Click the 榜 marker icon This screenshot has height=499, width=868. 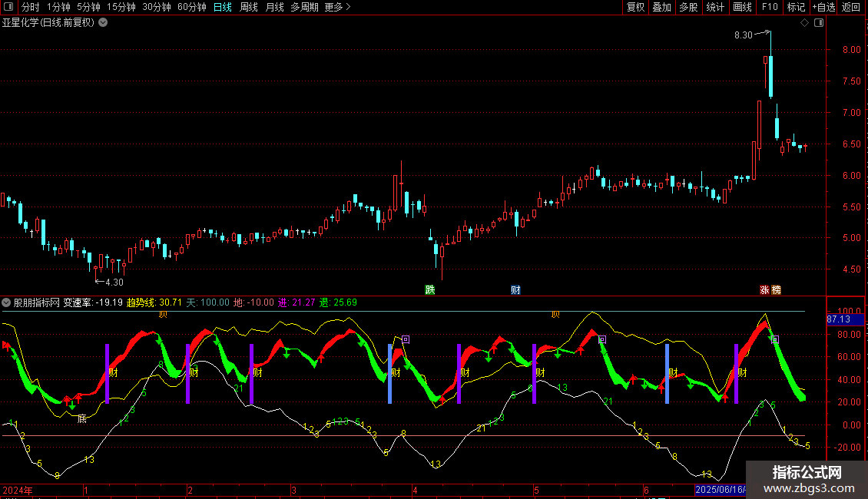tap(776, 289)
